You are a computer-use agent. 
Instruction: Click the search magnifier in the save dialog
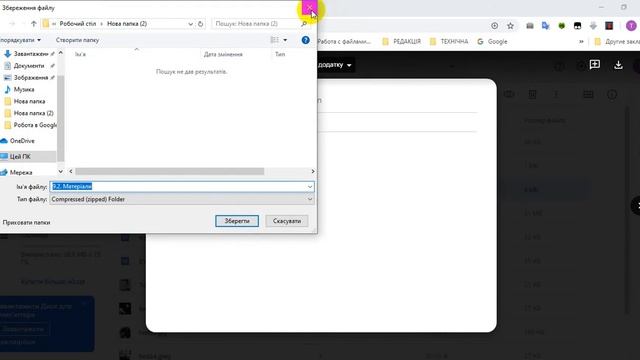click(304, 24)
